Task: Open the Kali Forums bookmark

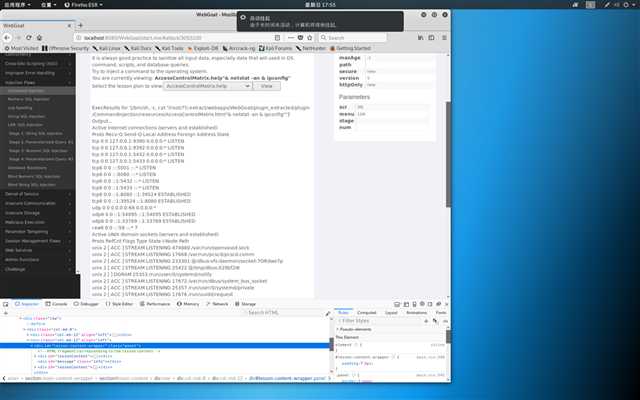Action: (276, 48)
